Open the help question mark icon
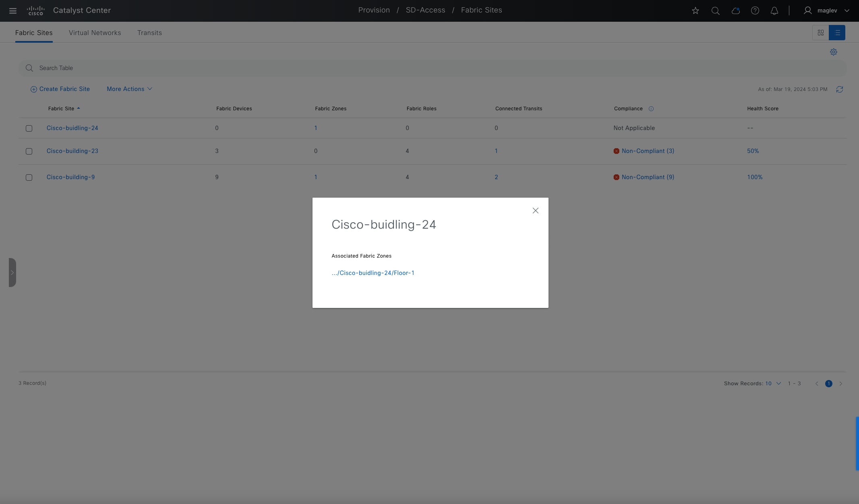The height and width of the screenshot is (504, 859). pos(755,11)
